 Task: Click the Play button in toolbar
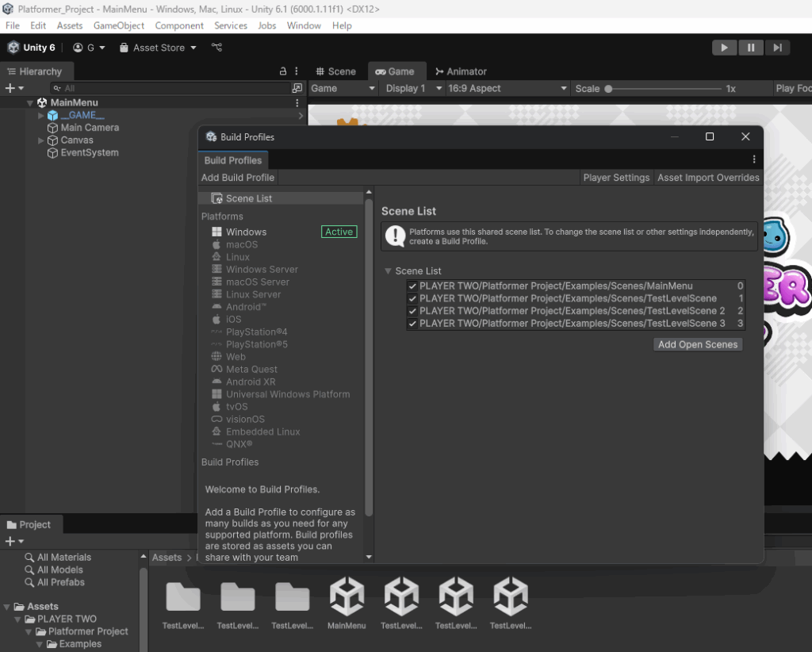(x=724, y=48)
